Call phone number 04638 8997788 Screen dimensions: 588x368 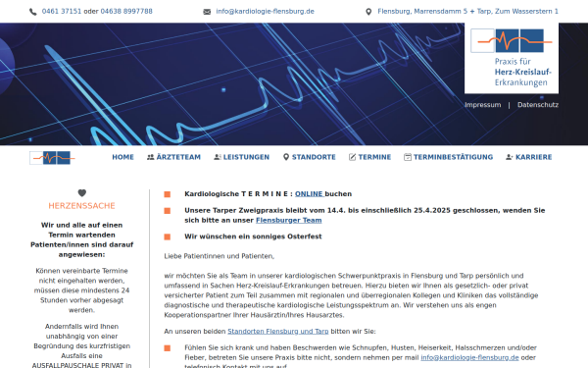pos(126,11)
